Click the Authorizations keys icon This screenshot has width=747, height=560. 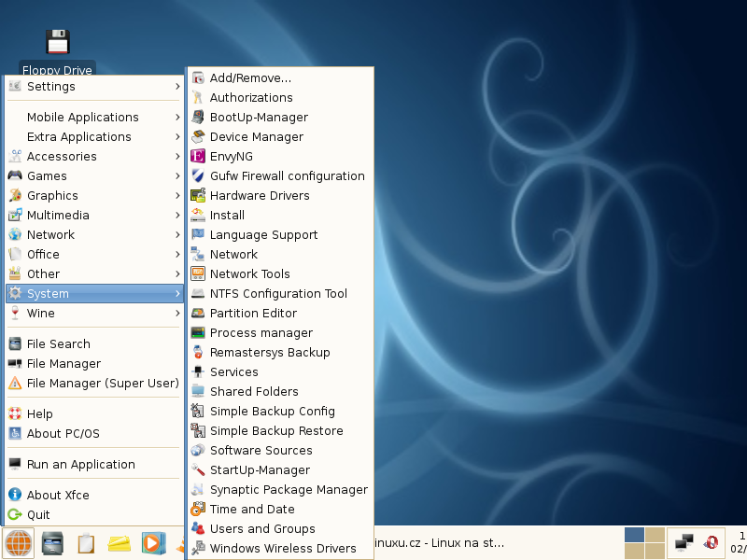pos(198,98)
